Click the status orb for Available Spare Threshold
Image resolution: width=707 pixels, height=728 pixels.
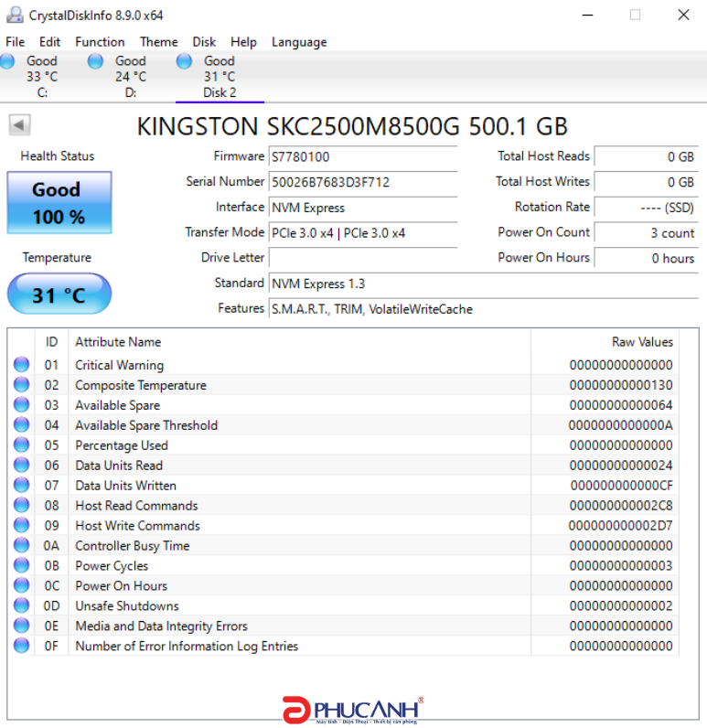[x=21, y=425]
